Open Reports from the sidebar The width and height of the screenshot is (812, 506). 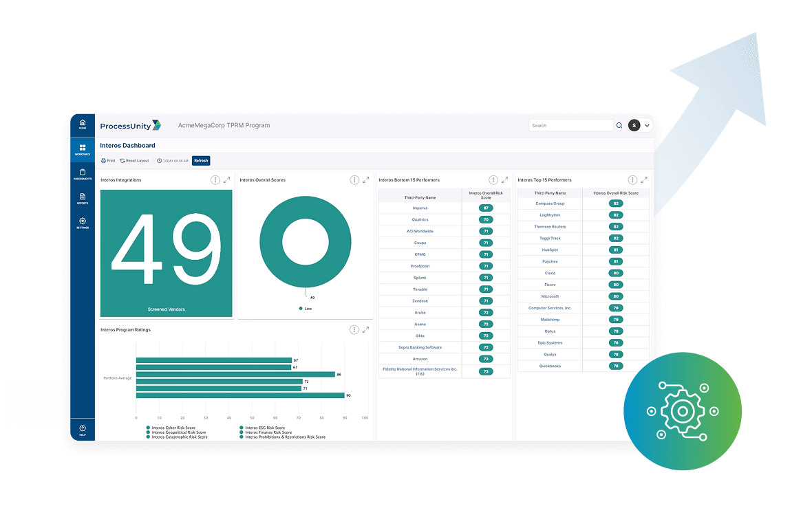(83, 198)
